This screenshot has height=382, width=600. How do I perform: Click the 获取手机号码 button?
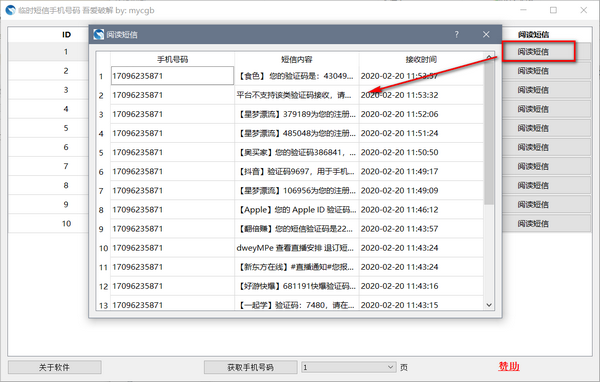(250, 367)
